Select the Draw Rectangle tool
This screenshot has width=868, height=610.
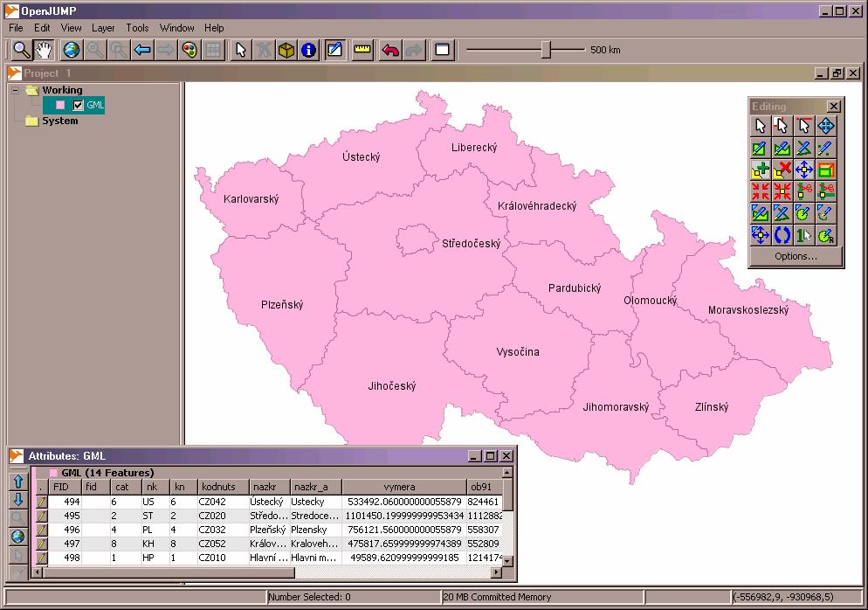click(x=760, y=148)
